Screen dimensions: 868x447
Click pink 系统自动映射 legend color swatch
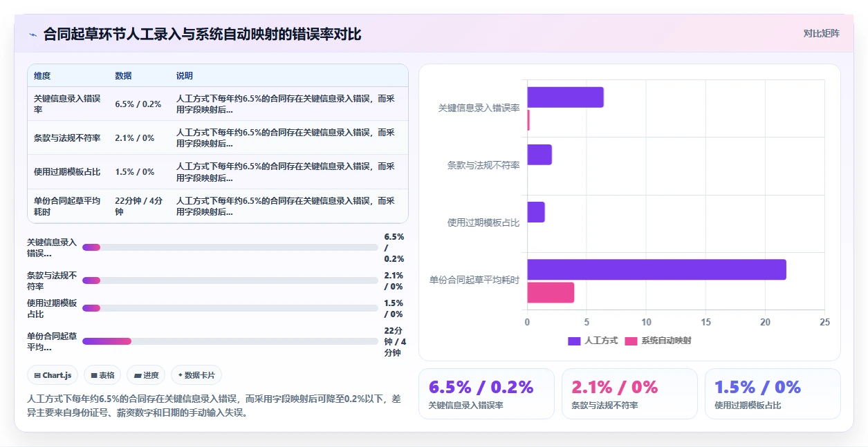(631, 341)
